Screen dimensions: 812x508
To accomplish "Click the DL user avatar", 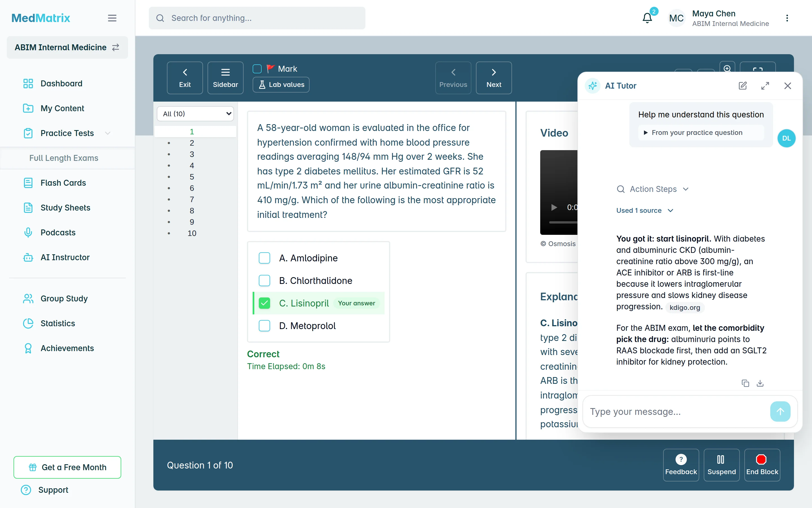I will pyautogui.click(x=786, y=138).
